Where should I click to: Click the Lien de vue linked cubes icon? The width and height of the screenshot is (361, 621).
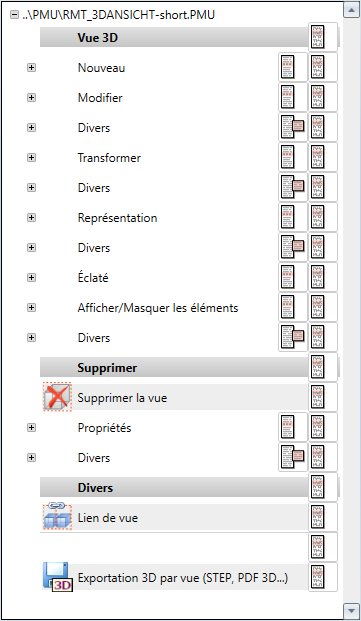[57, 517]
